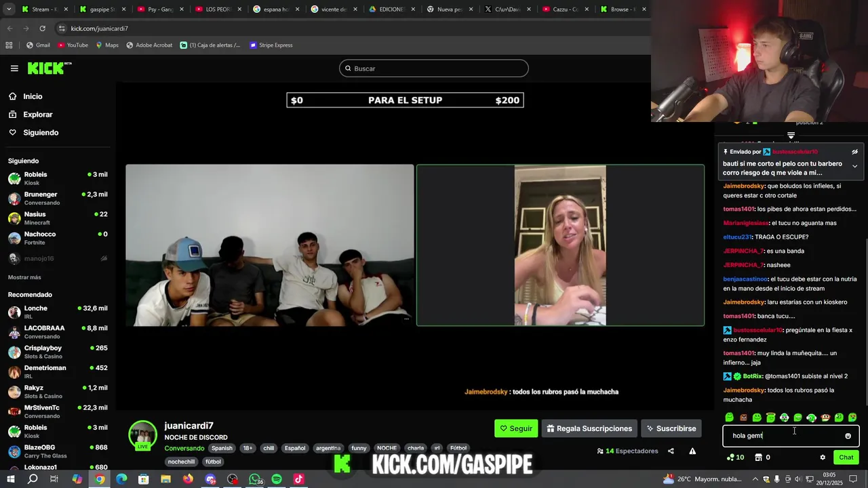The height and width of the screenshot is (488, 868).
Task: Collapse chat top panel arrow
Action: click(791, 136)
